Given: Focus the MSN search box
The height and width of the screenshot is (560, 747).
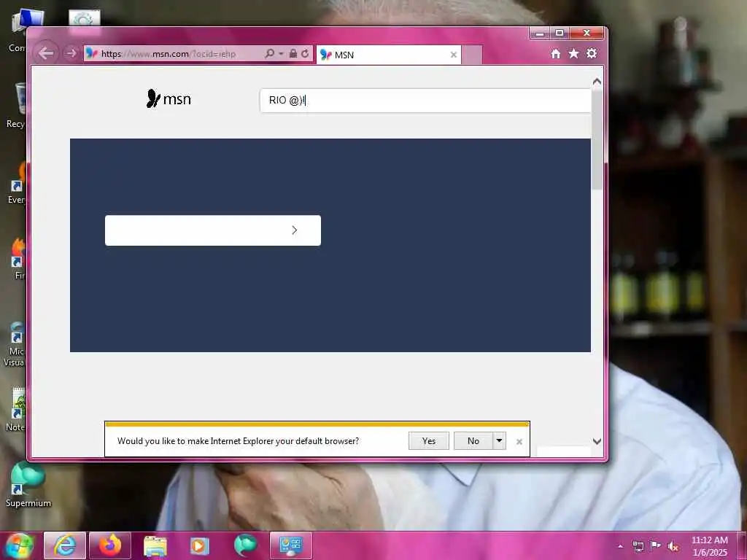Looking at the screenshot, I should [425, 101].
